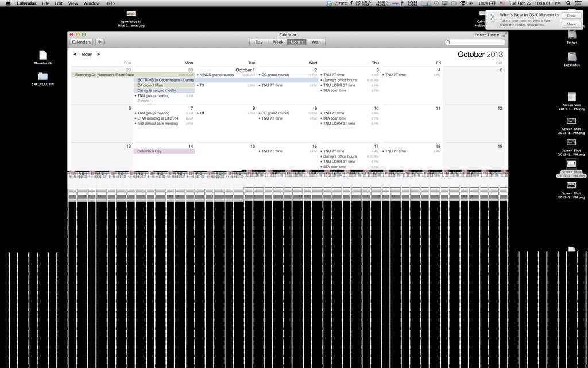The width and height of the screenshot is (588, 368).
Task: Select the $RECYCLE.BIN desktop folder
Action: 42,79
